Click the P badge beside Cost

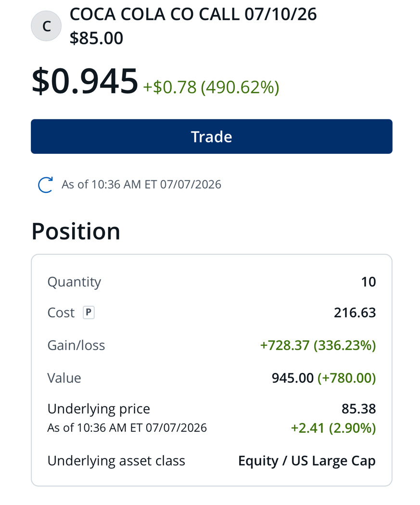pos(89,313)
